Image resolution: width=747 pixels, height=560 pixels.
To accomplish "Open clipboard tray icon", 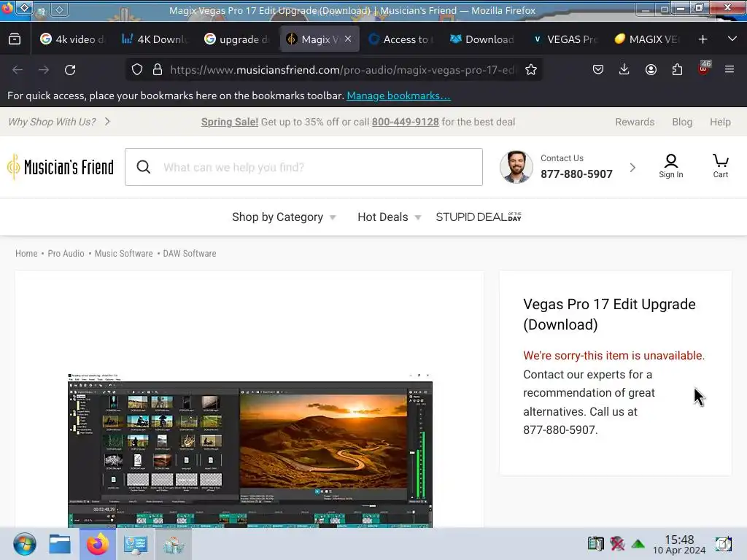I will pyautogui.click(x=595, y=543).
